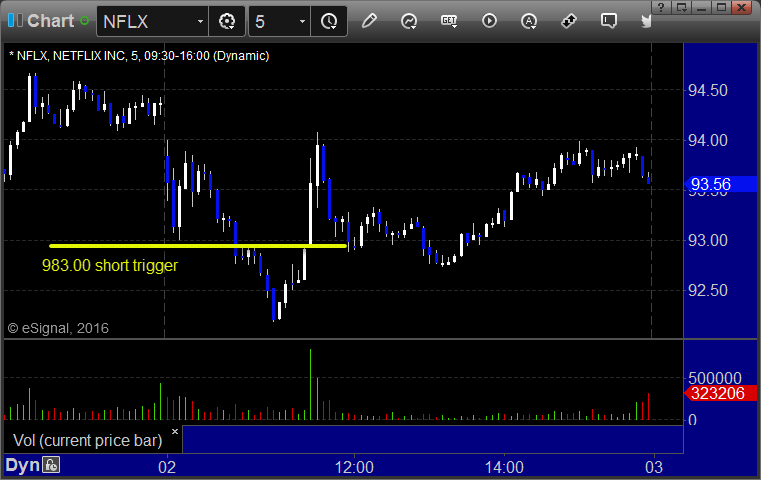Click the 02 date axis label

tap(167, 467)
